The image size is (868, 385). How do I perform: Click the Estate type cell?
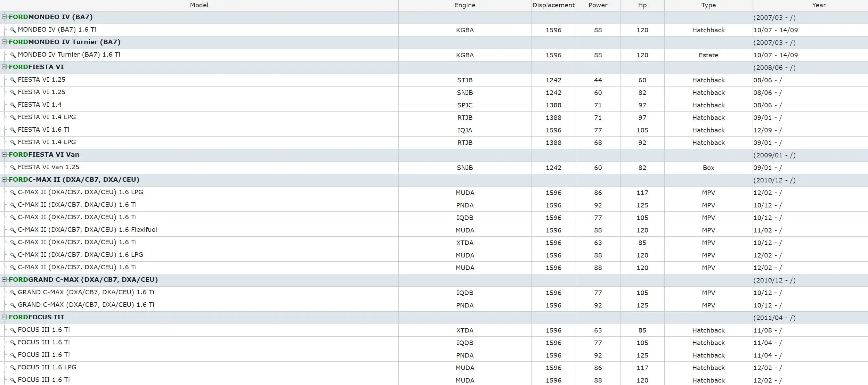pyautogui.click(x=708, y=55)
